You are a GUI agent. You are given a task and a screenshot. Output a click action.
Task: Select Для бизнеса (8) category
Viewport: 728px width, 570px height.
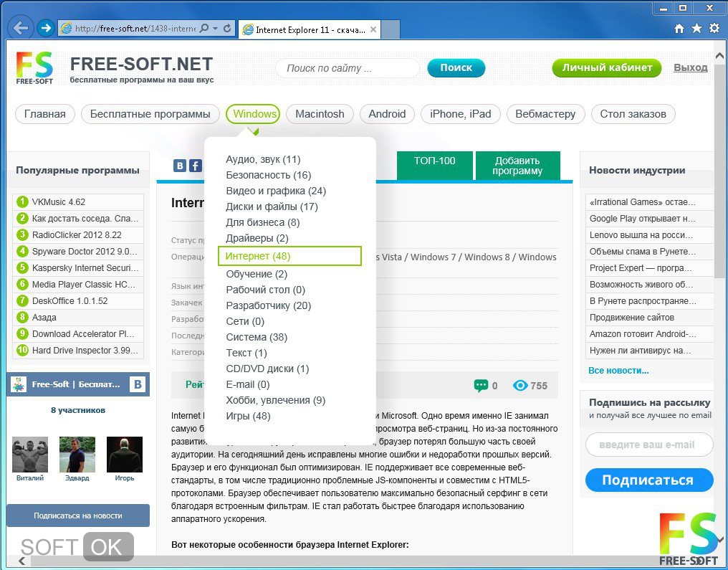point(263,222)
